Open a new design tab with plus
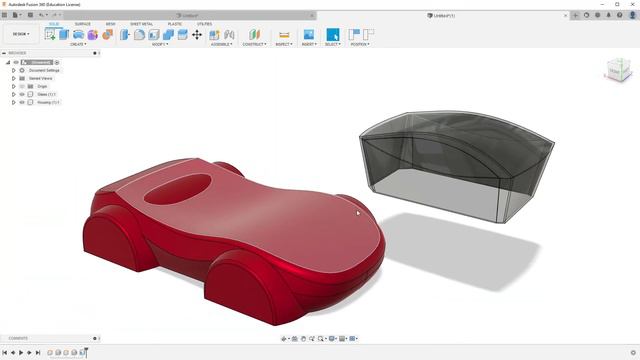This screenshot has height=360, width=640. tap(575, 16)
